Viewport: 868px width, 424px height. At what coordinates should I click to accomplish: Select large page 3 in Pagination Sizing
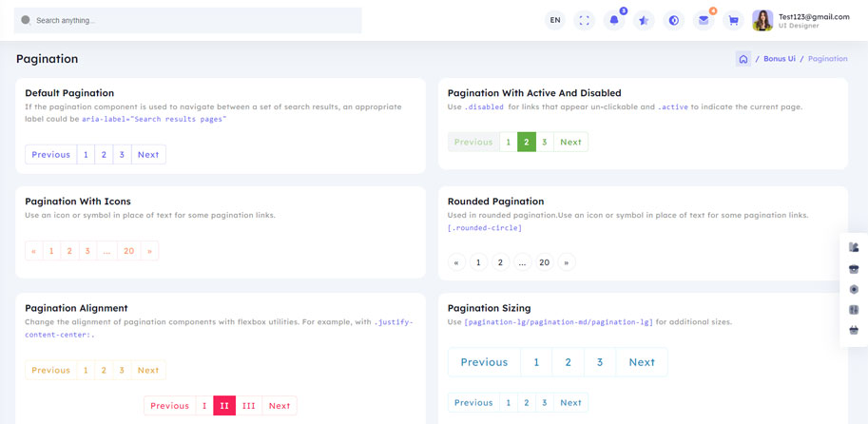point(600,362)
